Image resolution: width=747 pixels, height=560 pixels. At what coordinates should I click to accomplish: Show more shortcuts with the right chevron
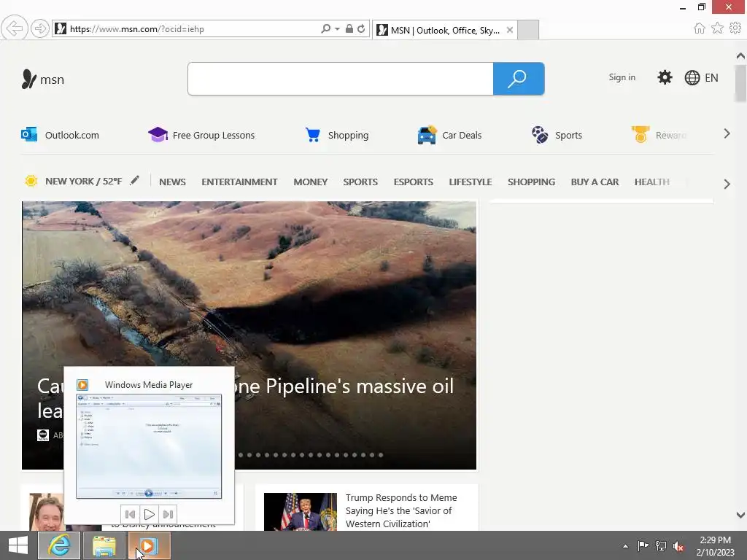click(727, 134)
